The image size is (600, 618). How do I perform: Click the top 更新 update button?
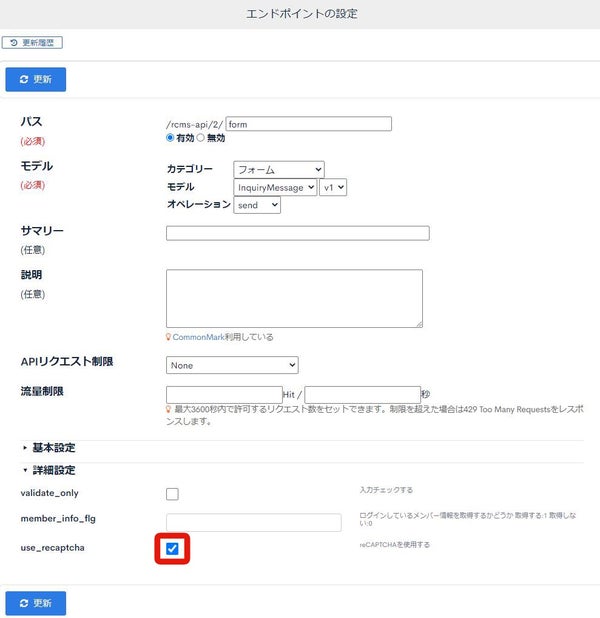coord(35,79)
